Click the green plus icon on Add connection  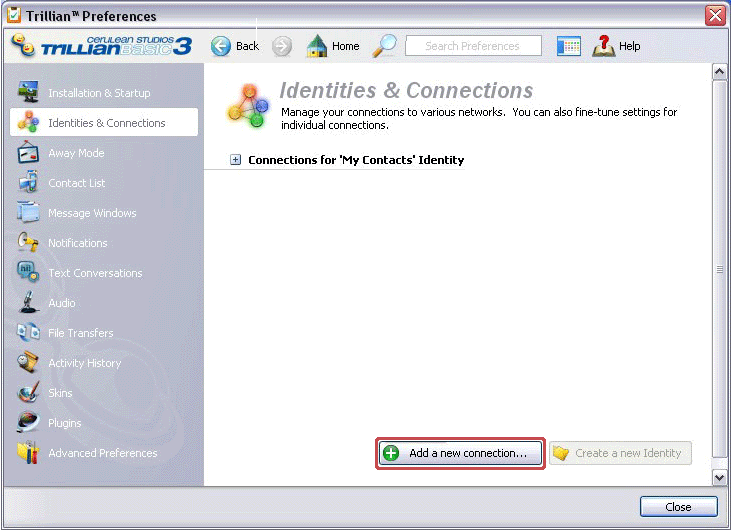coord(391,453)
